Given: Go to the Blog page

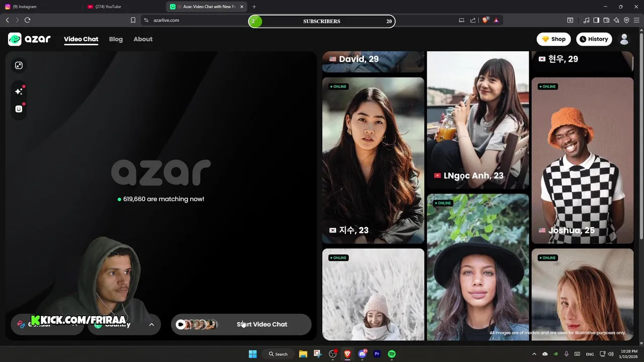Looking at the screenshot, I should pyautogui.click(x=116, y=39).
